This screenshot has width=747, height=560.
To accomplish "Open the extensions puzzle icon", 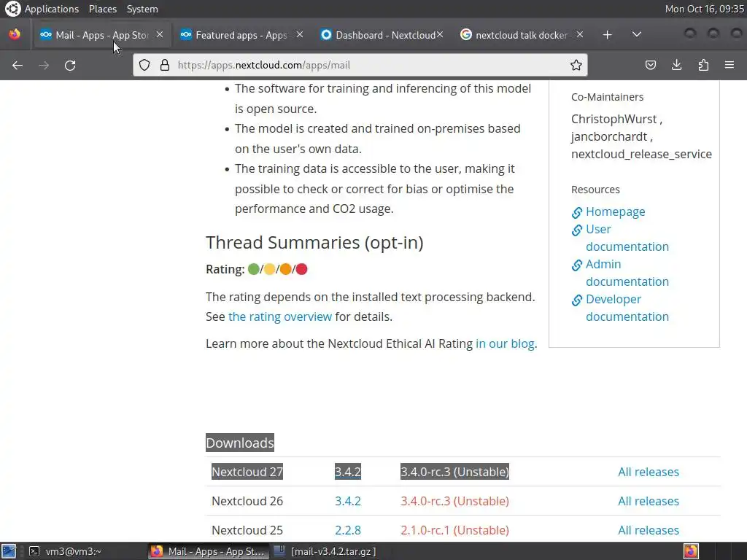I will point(703,65).
